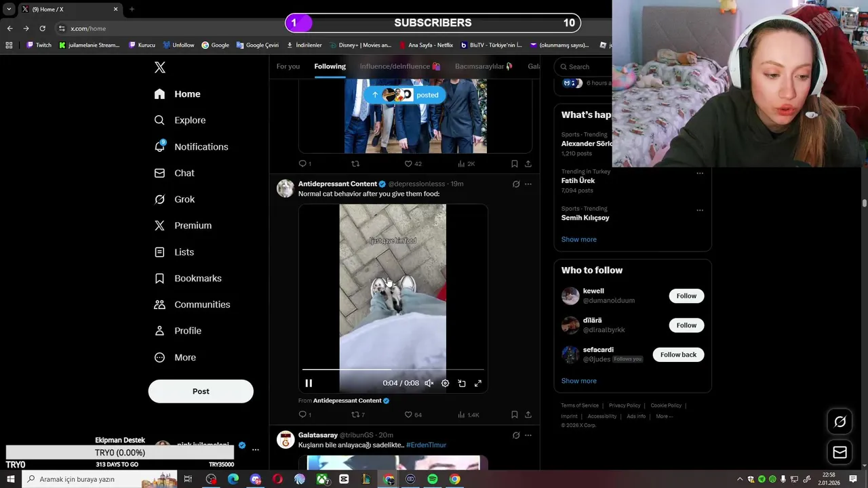Open Notifications with the bell icon
The height and width of the screenshot is (488, 868).
click(191, 146)
